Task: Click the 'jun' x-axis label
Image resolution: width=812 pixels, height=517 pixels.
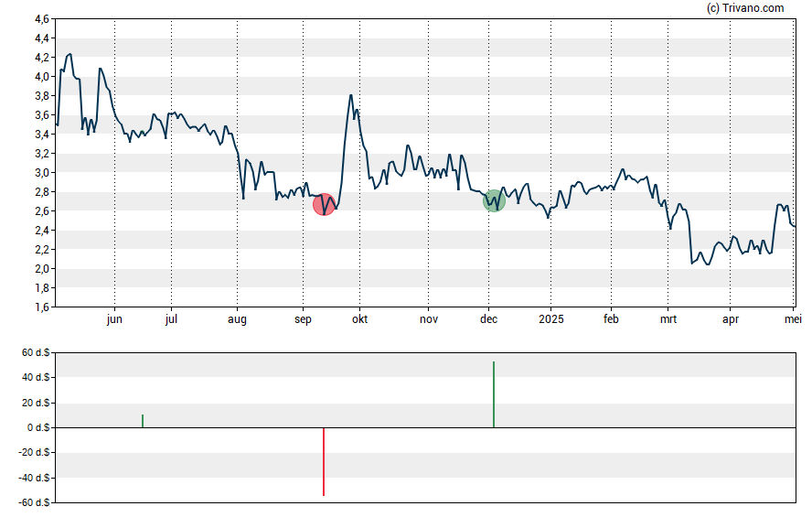Action: (114, 319)
